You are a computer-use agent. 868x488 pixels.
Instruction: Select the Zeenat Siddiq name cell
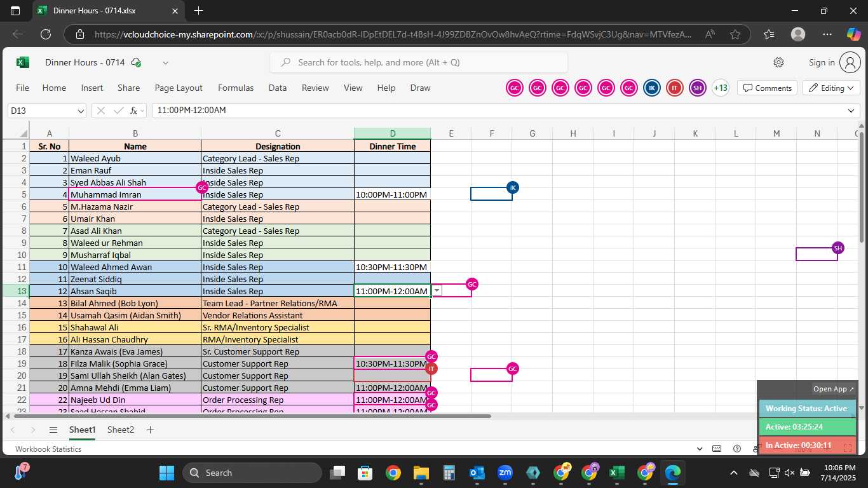[135, 279]
